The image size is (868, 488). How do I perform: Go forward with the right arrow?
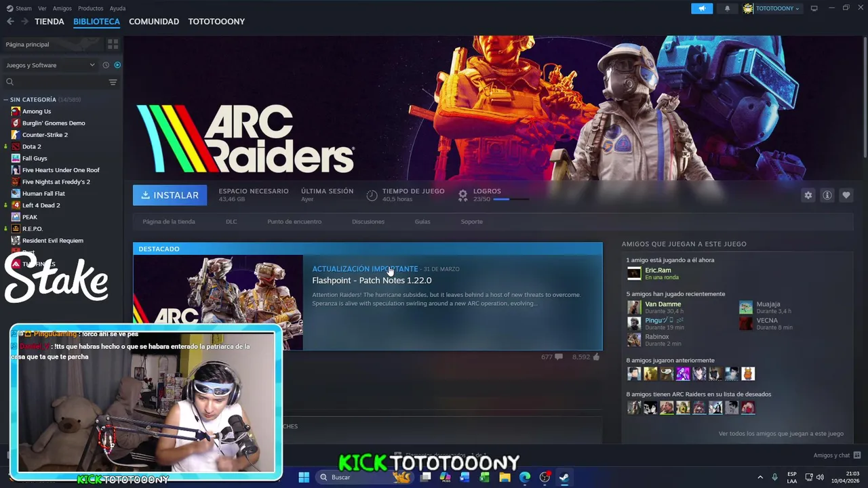pyautogui.click(x=24, y=22)
